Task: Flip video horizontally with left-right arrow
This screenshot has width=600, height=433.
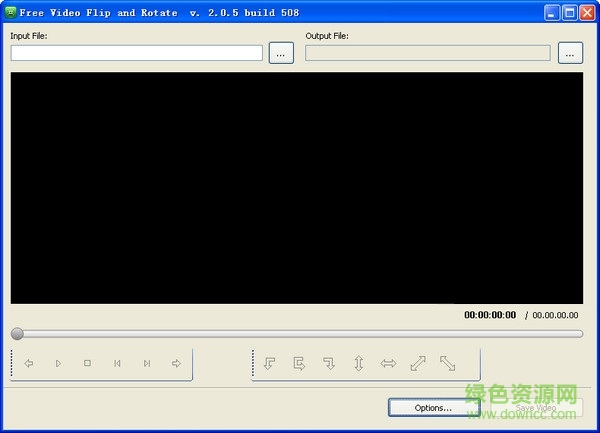Action: (388, 364)
